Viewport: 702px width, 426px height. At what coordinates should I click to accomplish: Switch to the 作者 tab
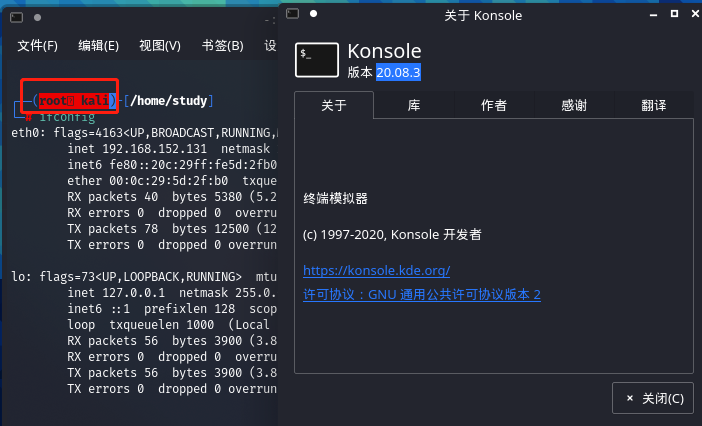[x=494, y=105]
